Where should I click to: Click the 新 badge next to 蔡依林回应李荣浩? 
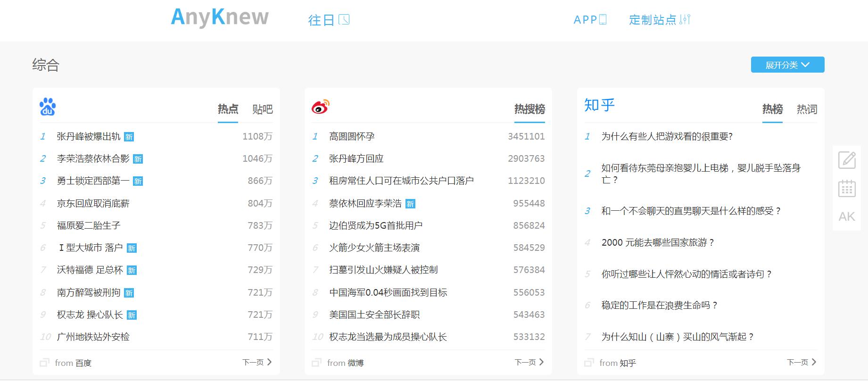click(x=410, y=204)
